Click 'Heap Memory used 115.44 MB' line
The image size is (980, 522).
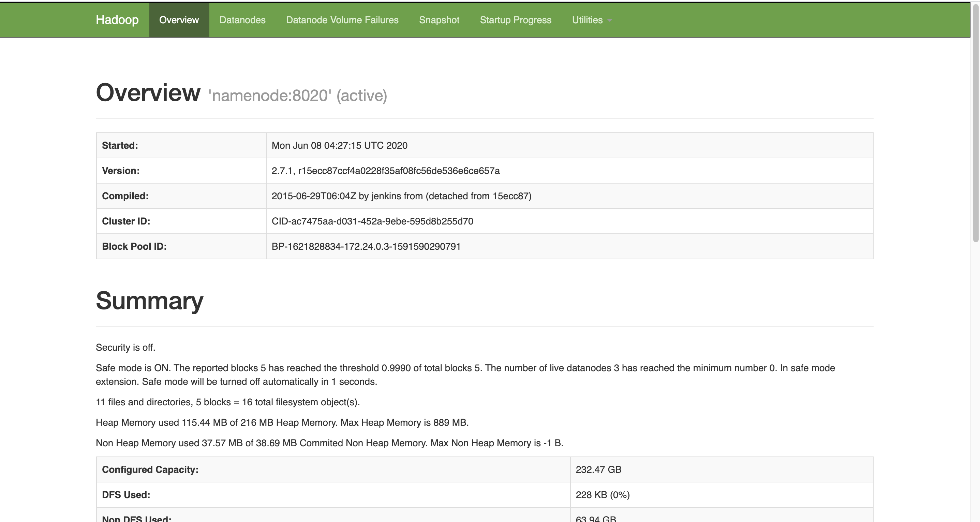pos(282,423)
